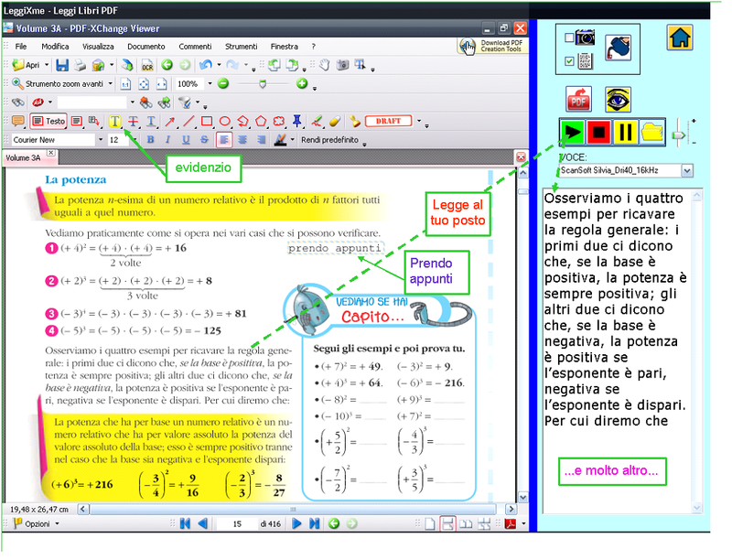The height and width of the screenshot is (560, 732).
Task: Check the camera capture checkbox
Action: 569,38
